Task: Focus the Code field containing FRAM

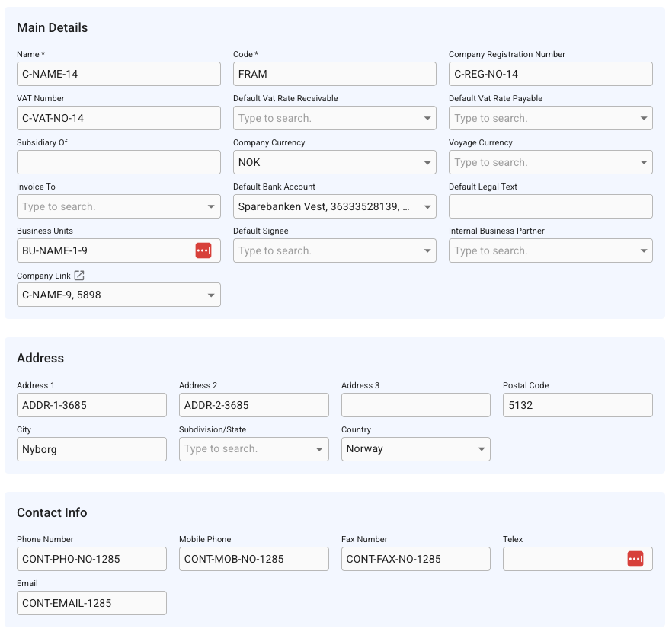Action: (x=334, y=74)
